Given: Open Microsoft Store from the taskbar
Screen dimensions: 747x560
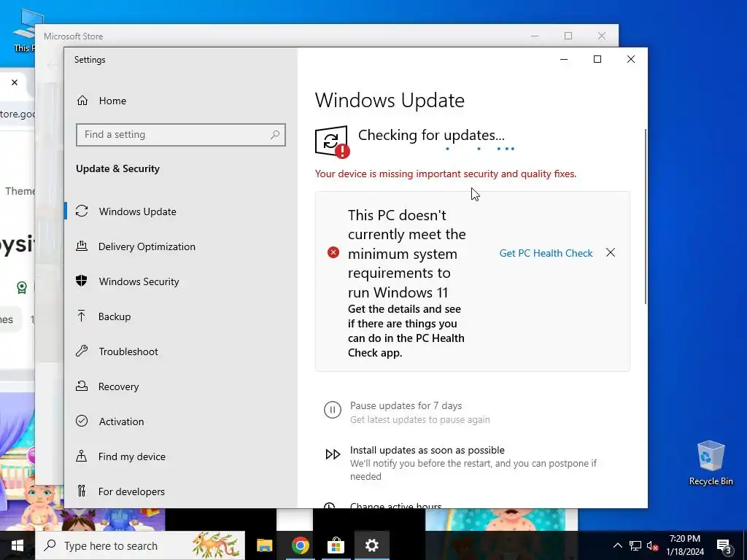Looking at the screenshot, I should pos(336,545).
